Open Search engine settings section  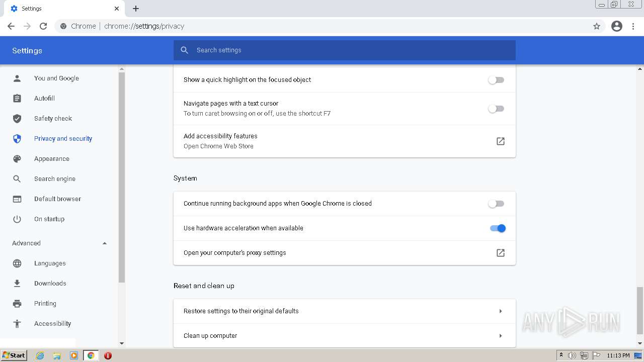55,179
